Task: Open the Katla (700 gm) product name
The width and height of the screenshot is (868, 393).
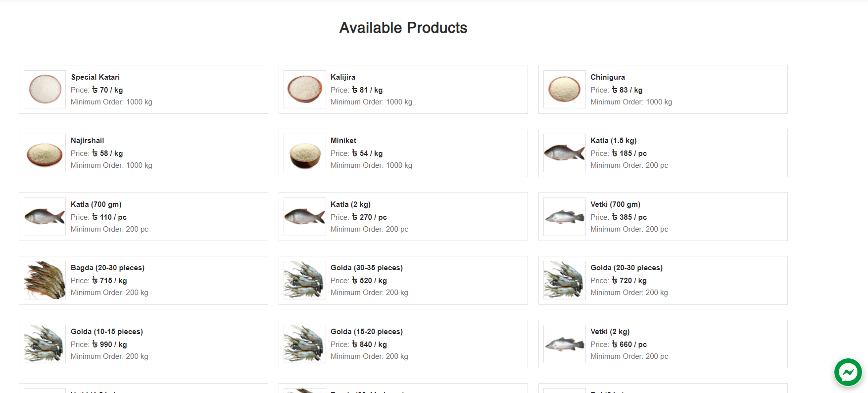Action: (96, 204)
